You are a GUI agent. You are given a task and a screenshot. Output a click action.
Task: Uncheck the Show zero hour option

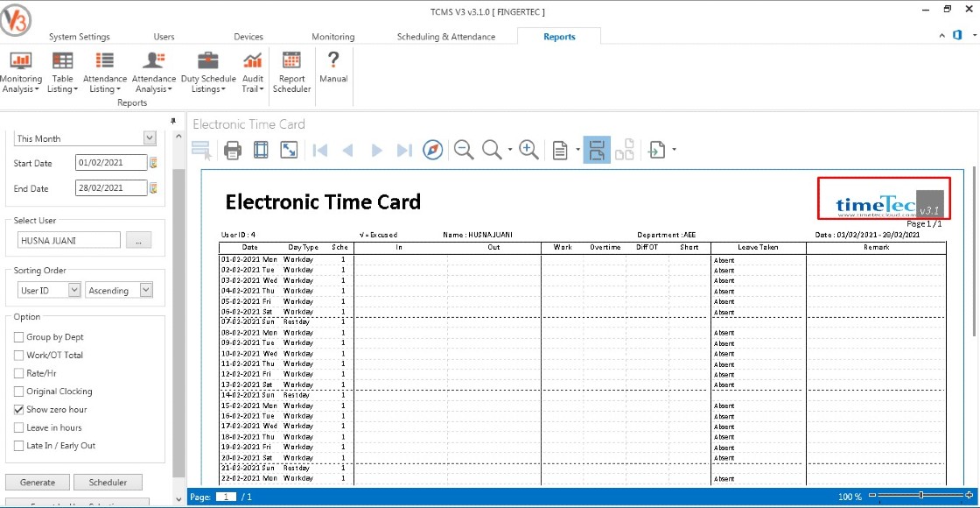point(18,410)
